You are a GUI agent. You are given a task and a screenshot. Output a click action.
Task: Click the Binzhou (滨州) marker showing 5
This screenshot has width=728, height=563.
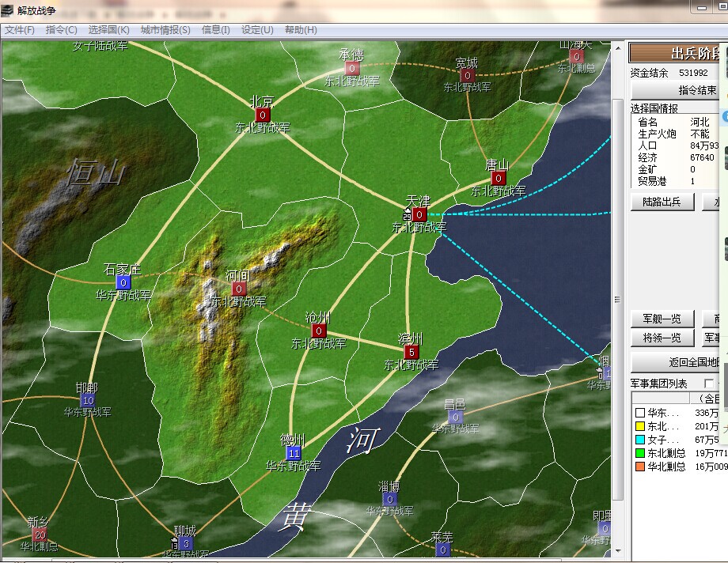[x=411, y=352]
